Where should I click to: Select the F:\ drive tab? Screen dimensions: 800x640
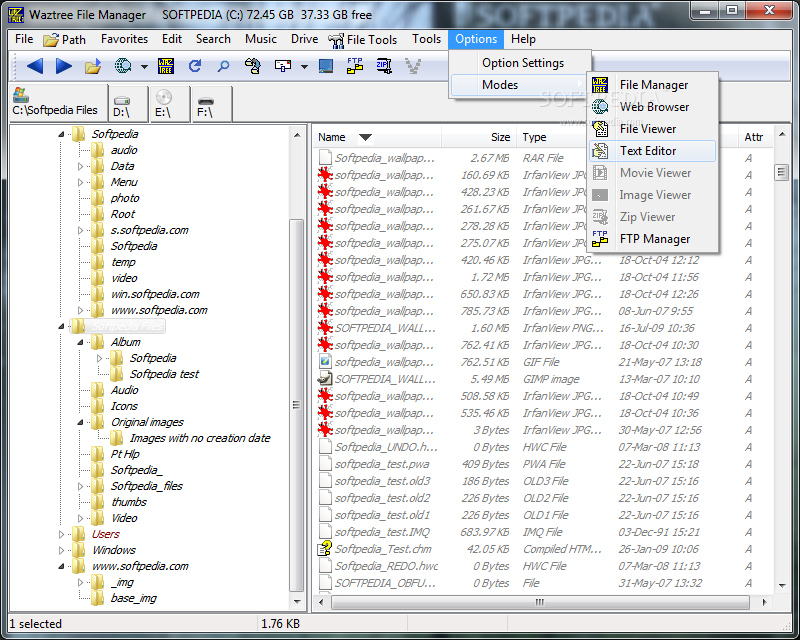click(x=211, y=104)
